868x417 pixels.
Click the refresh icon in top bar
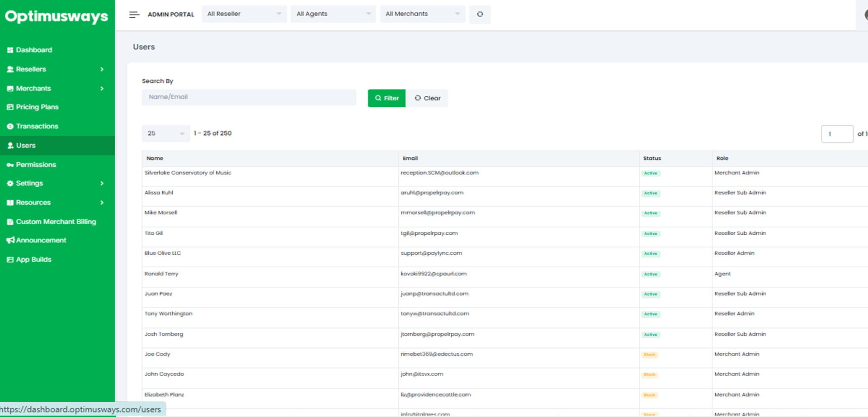click(x=480, y=14)
